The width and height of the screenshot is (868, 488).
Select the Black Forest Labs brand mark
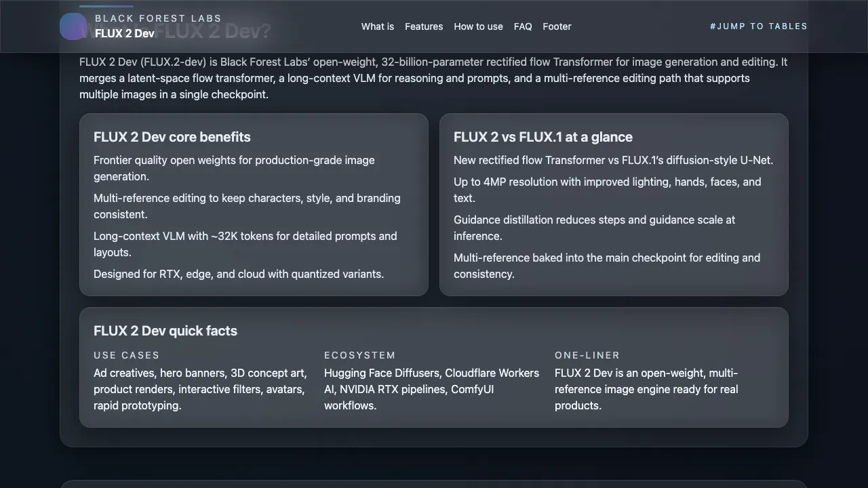158,18
